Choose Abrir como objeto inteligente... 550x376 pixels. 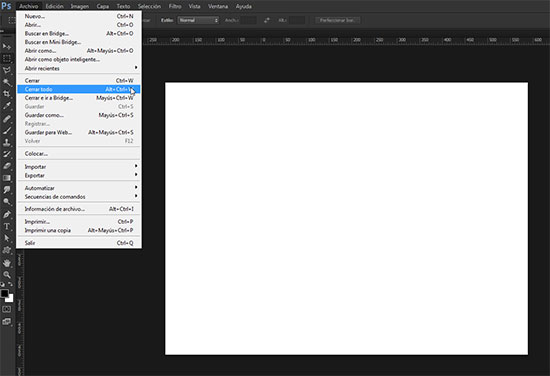point(79,60)
